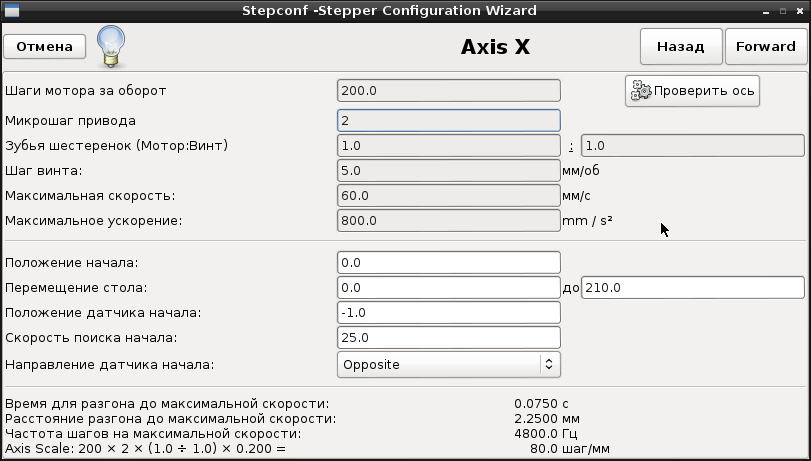The image size is (811, 461).
Task: Proceed with the Forward button
Action: (766, 46)
